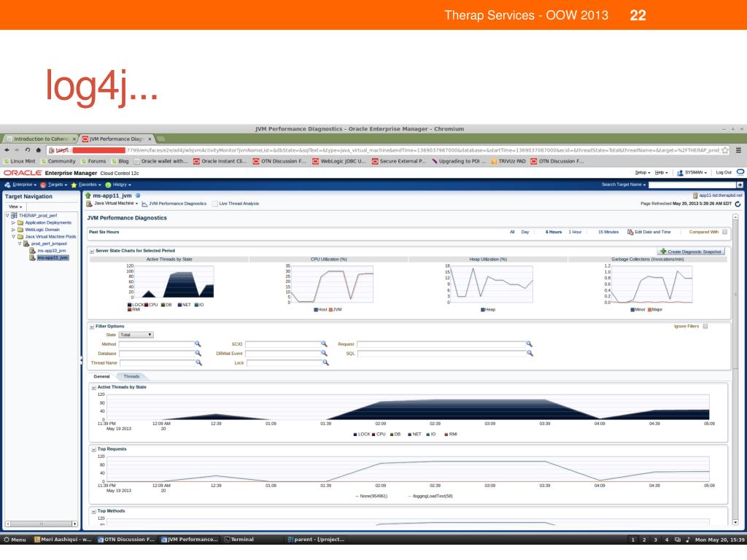Click the Log Out link
This screenshot has width=747, height=560.
point(723,172)
